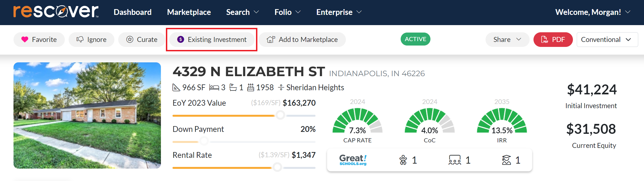
Task: Click the EoY 2023 Value slider handle
Action: point(280,115)
